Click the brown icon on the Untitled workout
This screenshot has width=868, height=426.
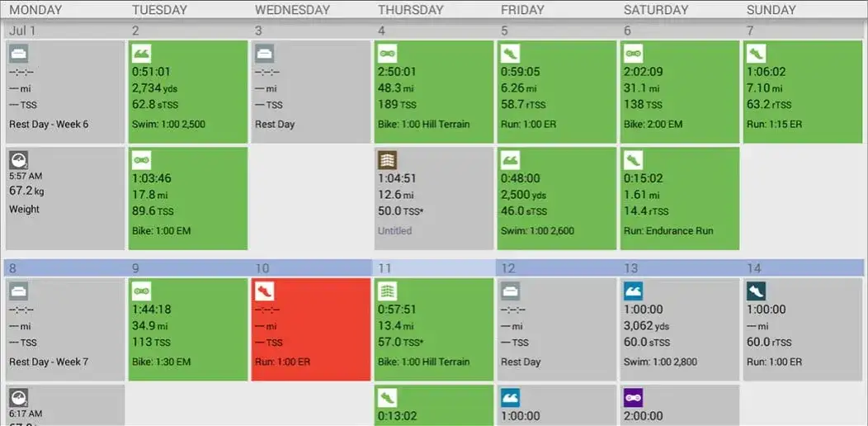[387, 160]
